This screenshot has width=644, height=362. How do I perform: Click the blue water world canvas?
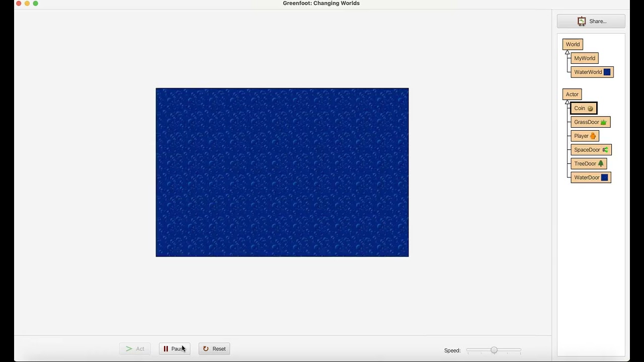[x=282, y=172]
